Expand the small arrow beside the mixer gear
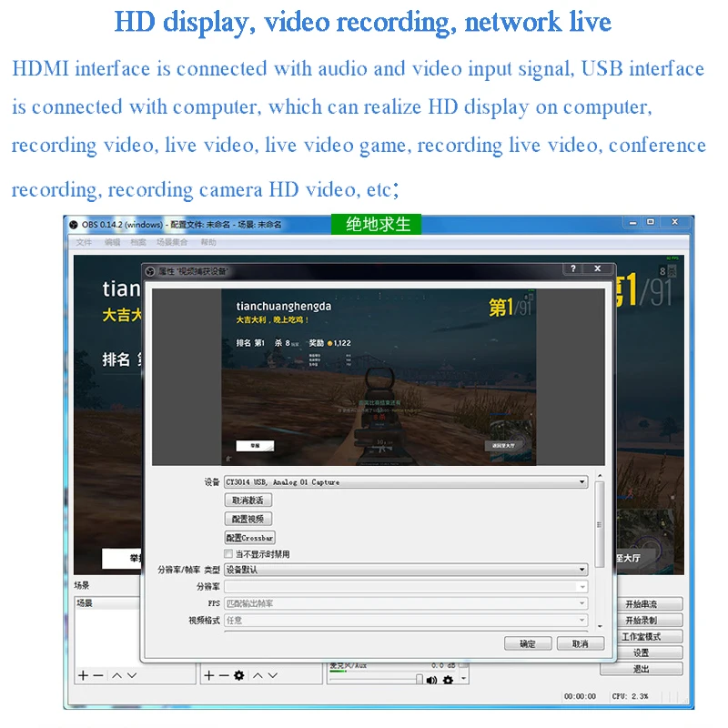The image size is (728, 728). click(463, 680)
